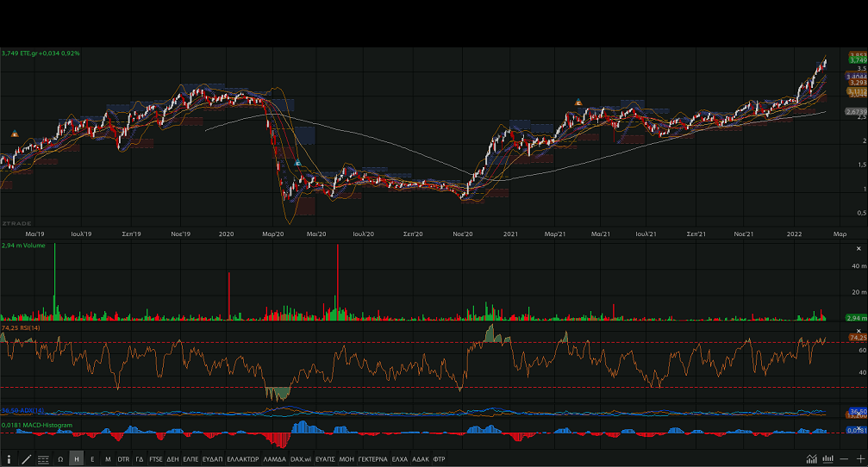This screenshot has height=467, width=868.
Task: Load the DAX.wi chart
Action: click(301, 459)
